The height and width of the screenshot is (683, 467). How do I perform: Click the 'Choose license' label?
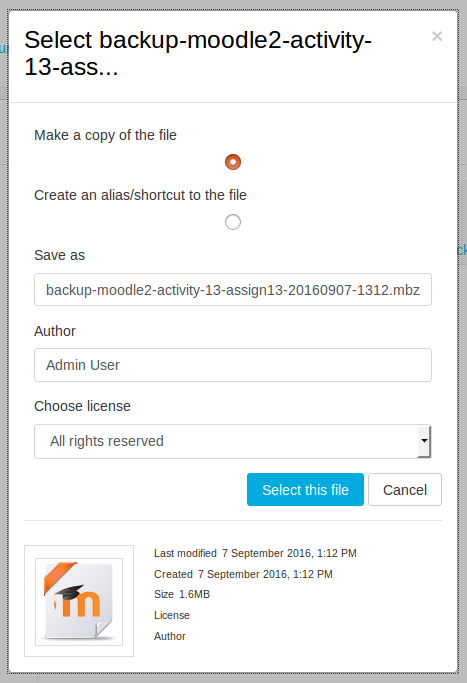[82, 406]
